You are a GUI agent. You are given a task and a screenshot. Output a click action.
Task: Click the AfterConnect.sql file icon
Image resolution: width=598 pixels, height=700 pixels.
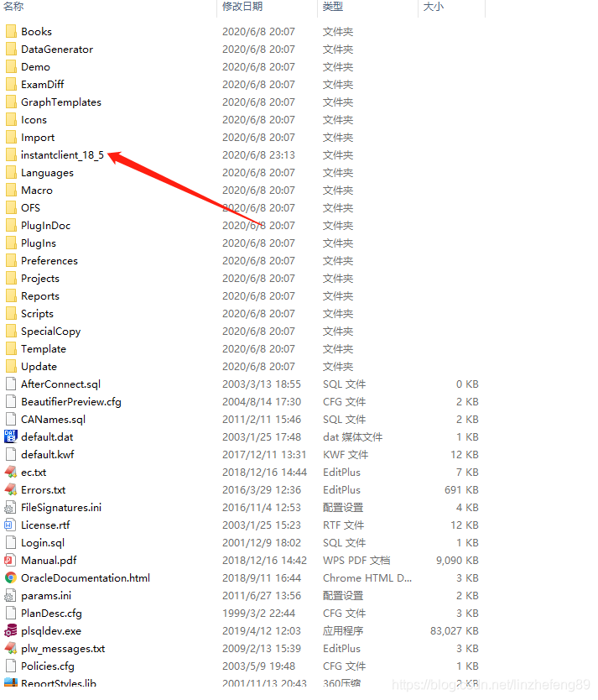11,384
